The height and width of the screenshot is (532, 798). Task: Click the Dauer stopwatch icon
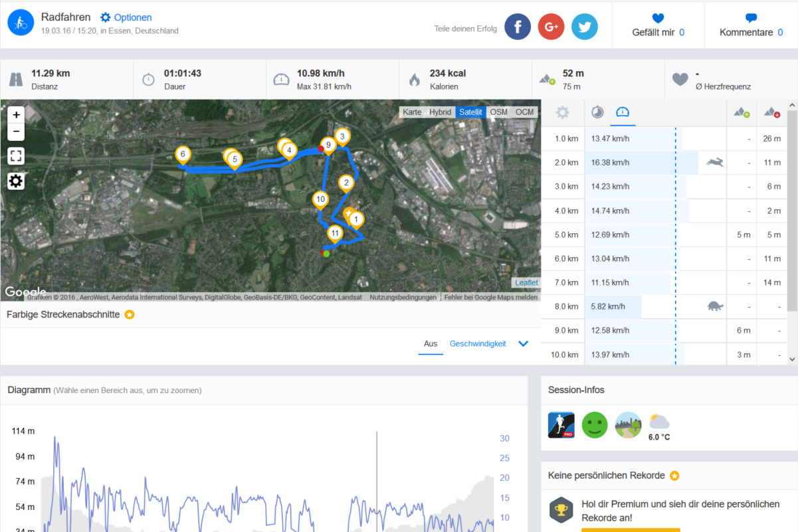(148, 80)
